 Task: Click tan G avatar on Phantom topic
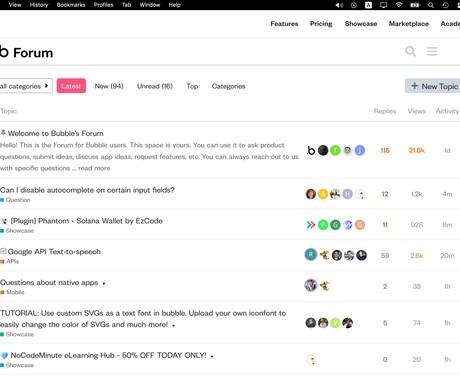[x=359, y=225]
